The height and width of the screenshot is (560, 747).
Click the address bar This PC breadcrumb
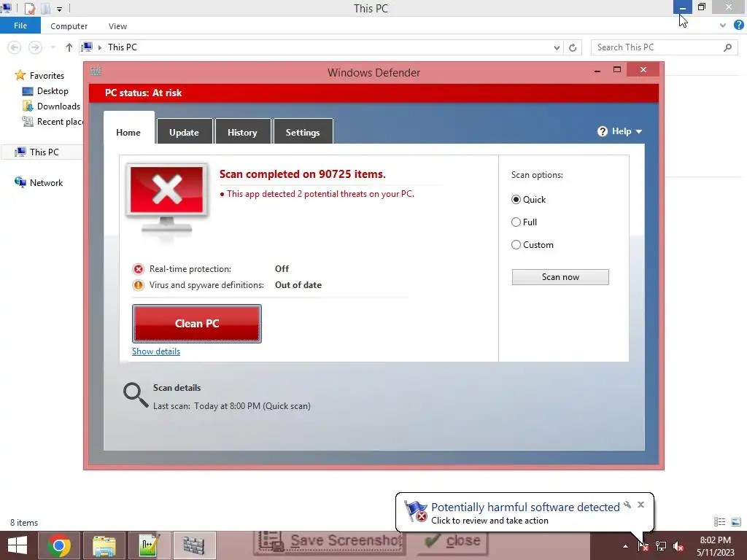(x=123, y=47)
